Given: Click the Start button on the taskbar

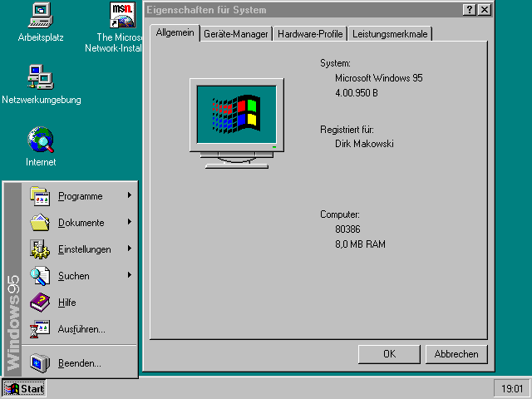Looking at the screenshot, I should pos(24,388).
